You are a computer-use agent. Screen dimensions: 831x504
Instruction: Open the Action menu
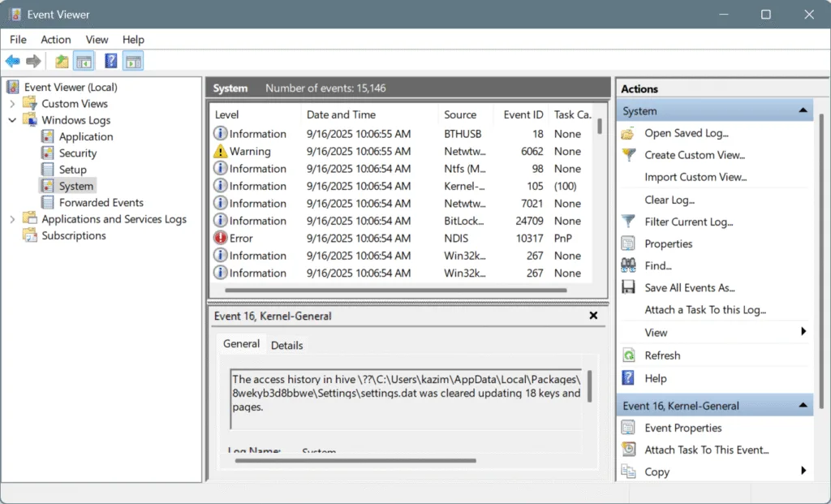(55, 39)
